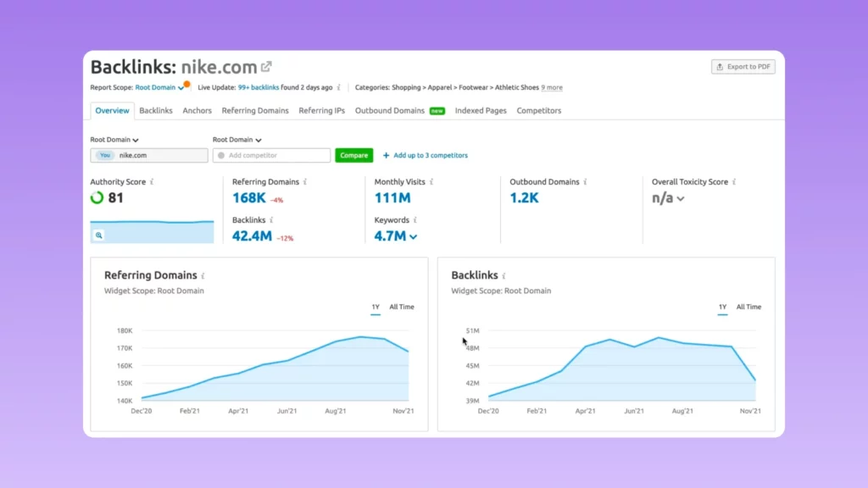The image size is (868, 488).
Task: Open the Report Scope Root Domain dropdown
Action: pos(159,87)
